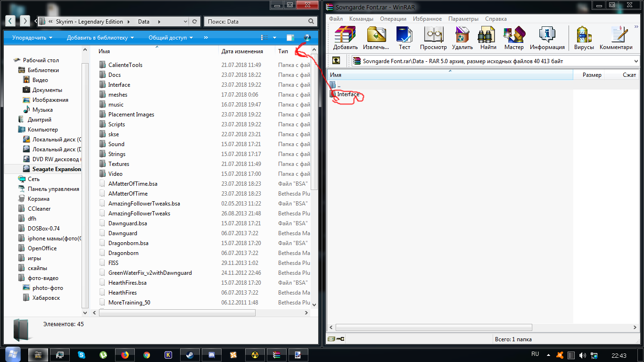Click the Explorer back navigation arrow
Image resolution: width=644 pixels, height=362 pixels.
click(10, 21)
